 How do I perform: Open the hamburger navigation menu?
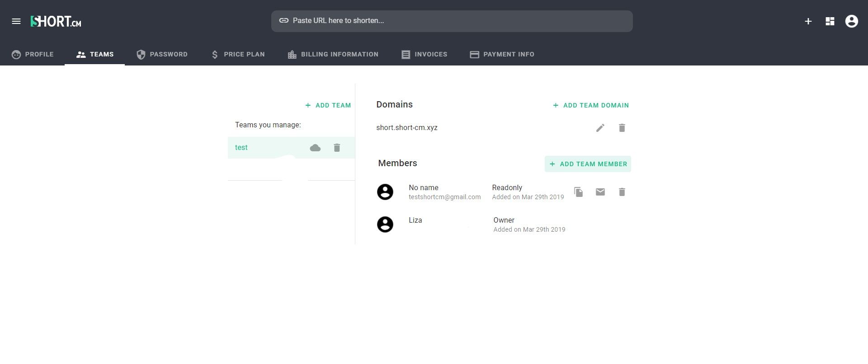(x=16, y=21)
